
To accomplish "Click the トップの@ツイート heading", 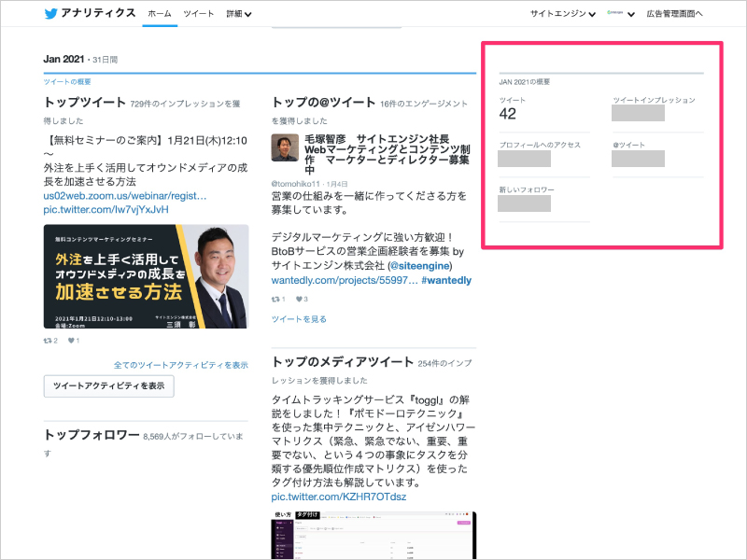I will point(323,103).
